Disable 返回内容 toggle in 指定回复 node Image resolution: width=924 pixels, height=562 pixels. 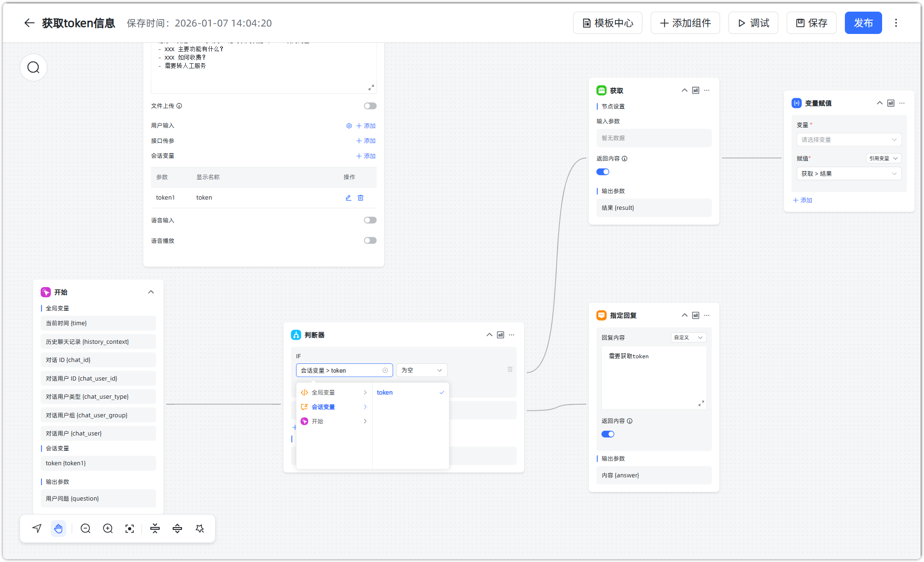click(x=608, y=434)
